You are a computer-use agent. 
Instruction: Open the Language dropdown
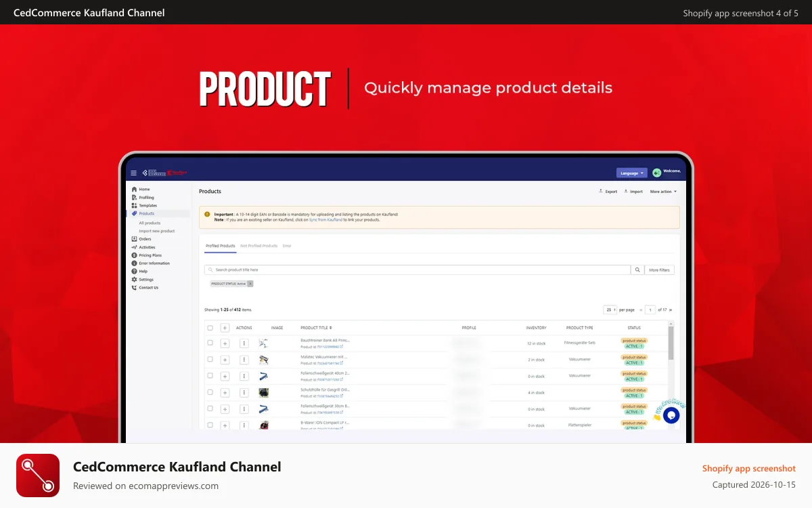click(632, 173)
